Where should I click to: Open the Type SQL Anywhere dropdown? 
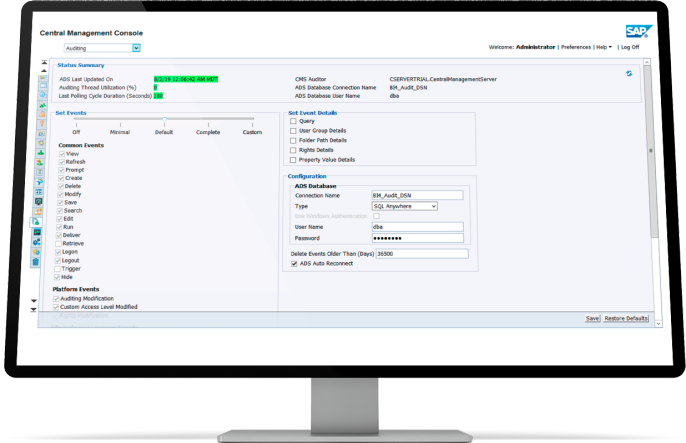405,206
